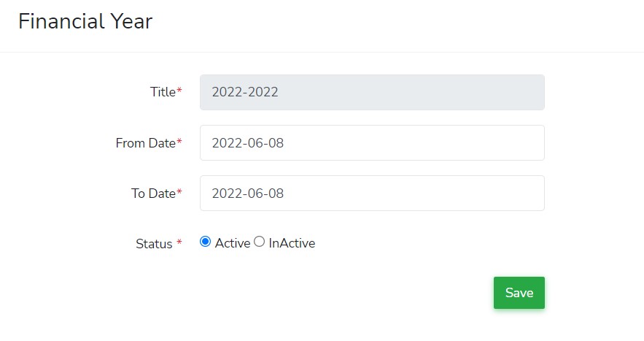Click the red asterisk beside Status
The height and width of the screenshot is (341, 644).
click(x=179, y=242)
